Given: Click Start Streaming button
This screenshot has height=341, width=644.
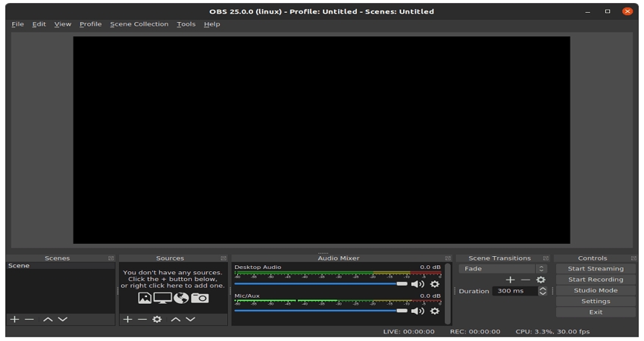Looking at the screenshot, I should [596, 269].
